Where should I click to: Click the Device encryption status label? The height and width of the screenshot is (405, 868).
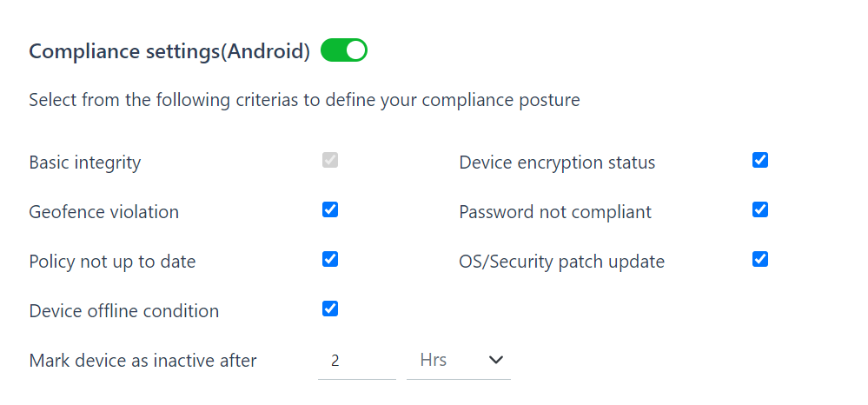[557, 163]
